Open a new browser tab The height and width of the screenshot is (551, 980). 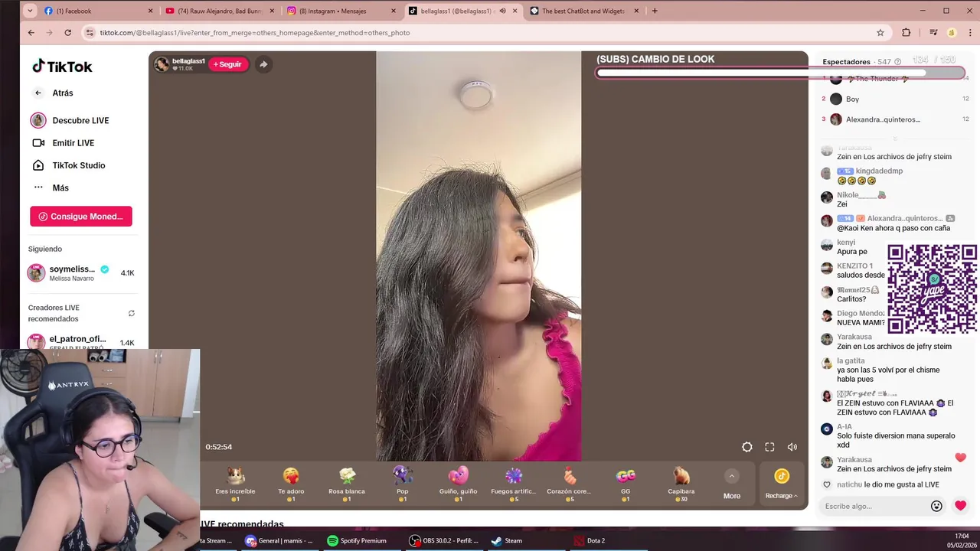655,11
